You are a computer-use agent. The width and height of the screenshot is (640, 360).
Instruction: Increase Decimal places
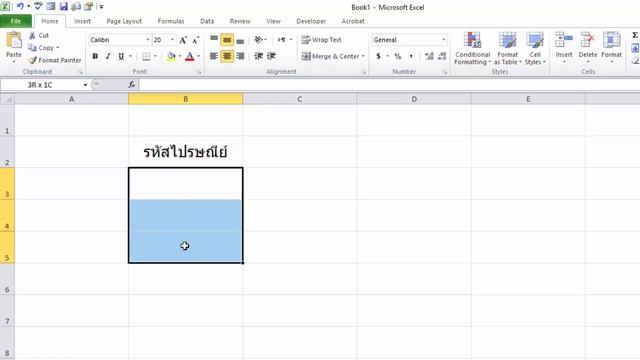(429, 56)
